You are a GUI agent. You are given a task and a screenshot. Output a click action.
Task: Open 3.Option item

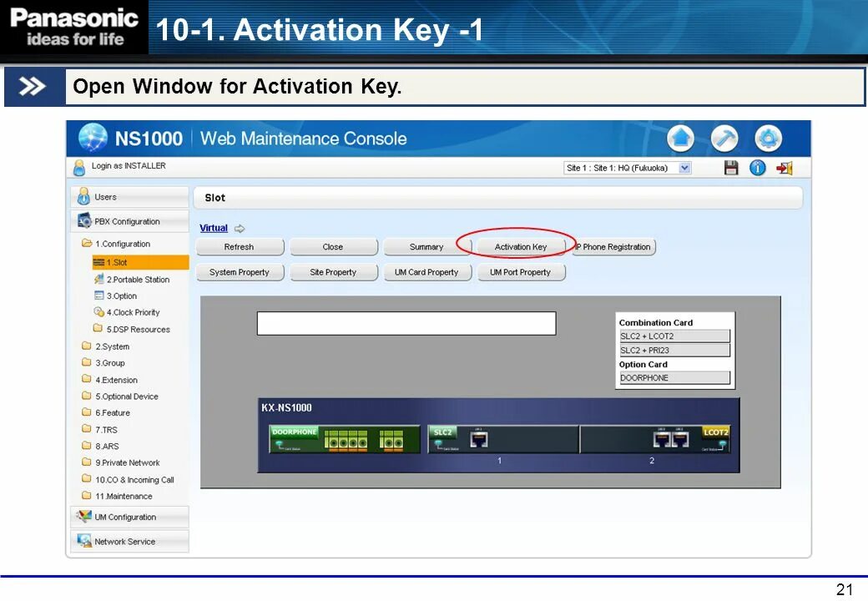point(116,296)
